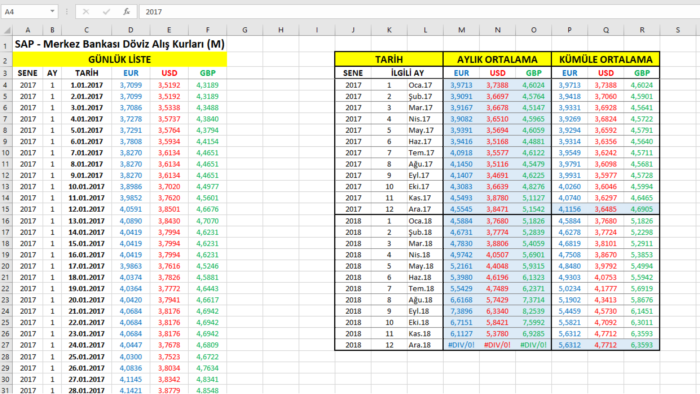Click the date cell 1.01.2017
Viewport: 700px width, 394px height.
tap(87, 85)
